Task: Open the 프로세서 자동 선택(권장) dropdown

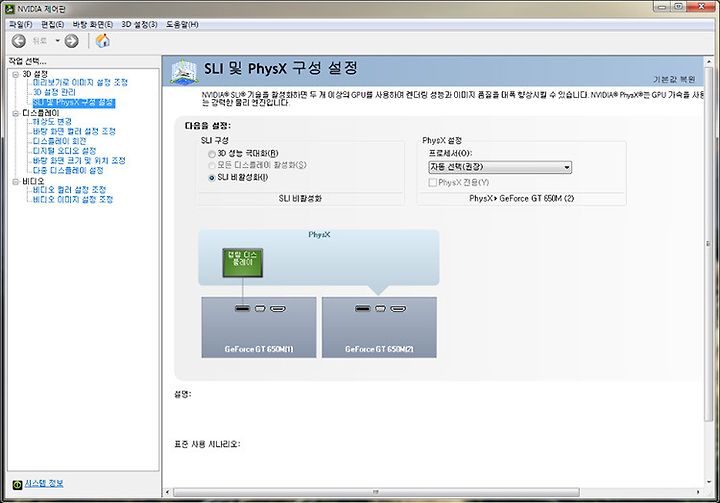Action: (x=500, y=167)
